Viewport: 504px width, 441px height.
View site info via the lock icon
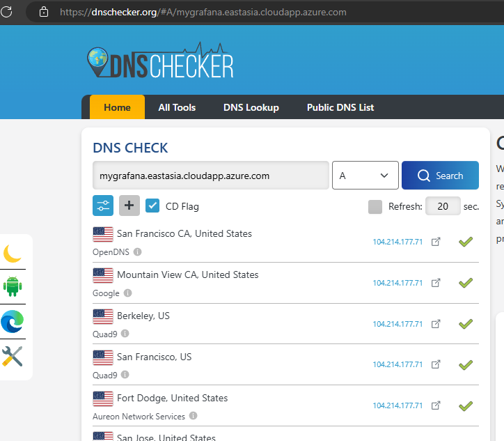click(44, 13)
